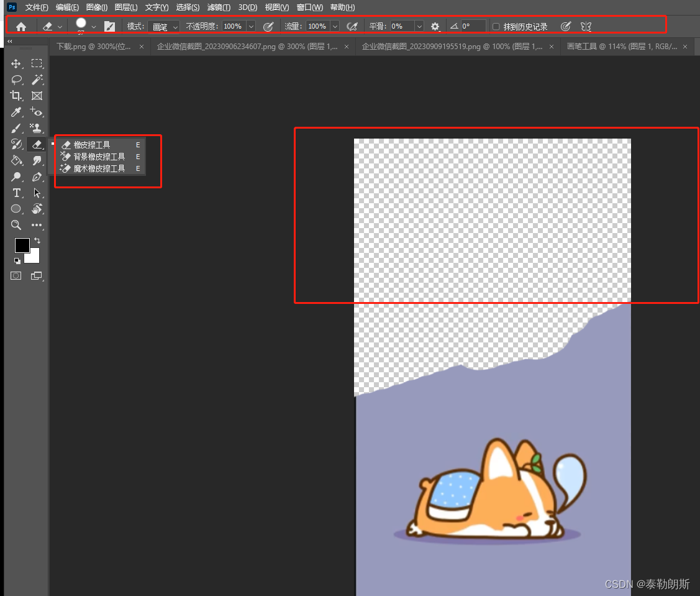Open the 不透明度 slider dropdown arrow
The image size is (700, 596).
(x=251, y=27)
